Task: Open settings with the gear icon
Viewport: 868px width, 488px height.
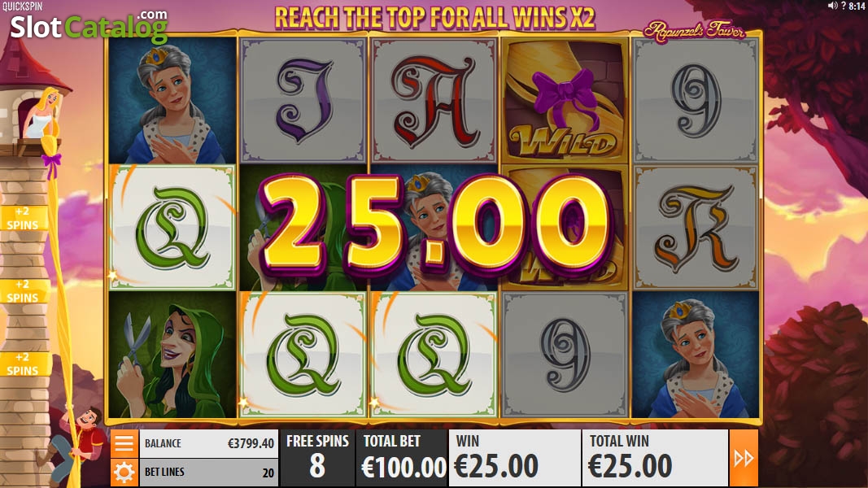Action: [124, 473]
